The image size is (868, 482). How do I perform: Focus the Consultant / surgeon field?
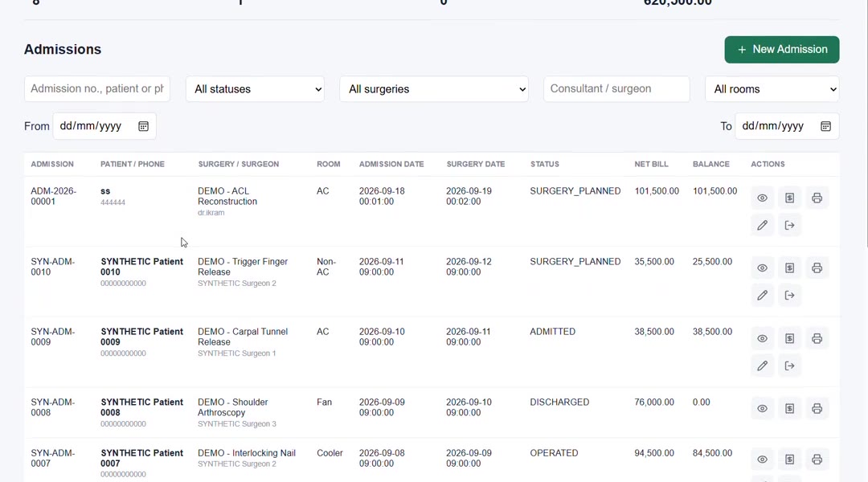coord(616,89)
